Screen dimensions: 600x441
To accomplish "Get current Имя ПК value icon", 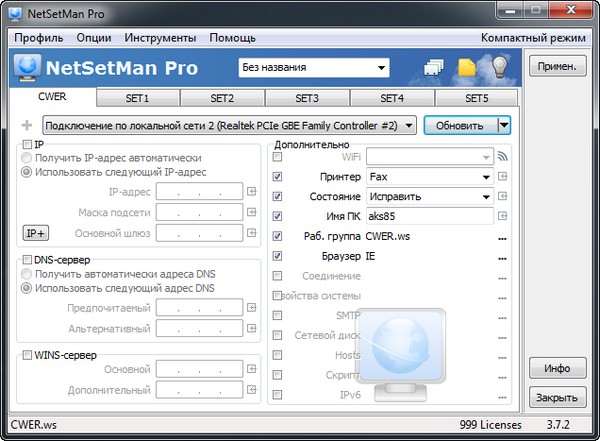I will (502, 216).
